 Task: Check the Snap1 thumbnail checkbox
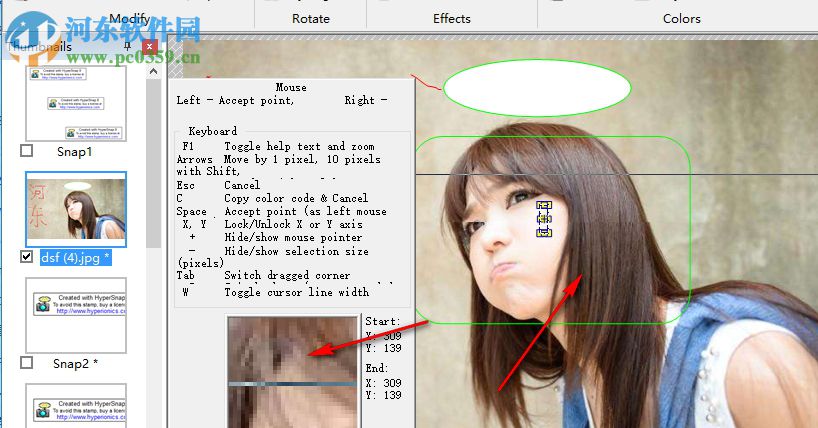[x=27, y=151]
